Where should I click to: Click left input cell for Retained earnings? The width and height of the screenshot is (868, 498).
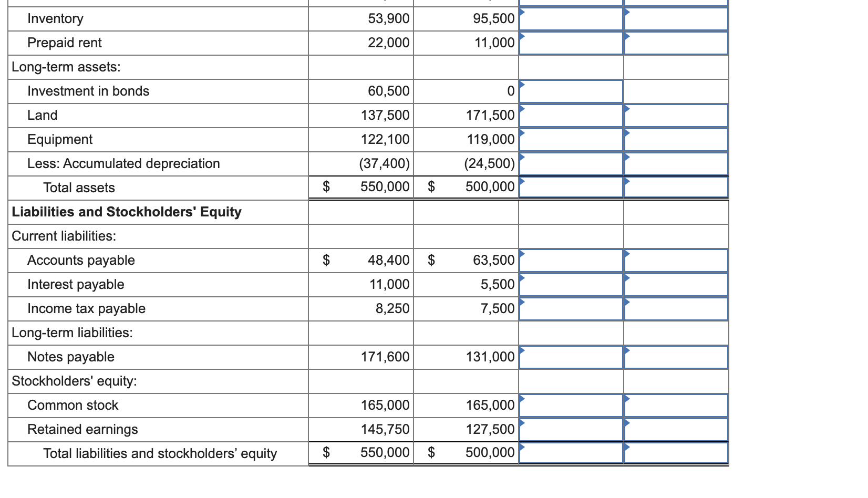[x=571, y=430]
